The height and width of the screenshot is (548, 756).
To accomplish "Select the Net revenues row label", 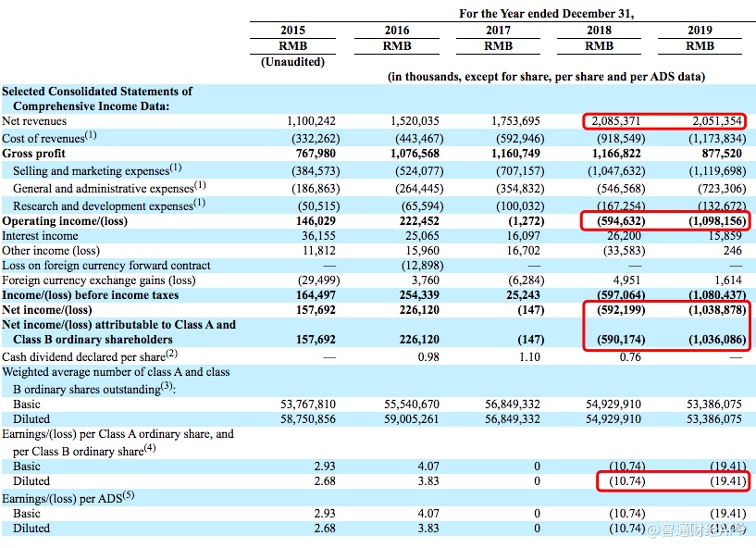I will tap(34, 121).
